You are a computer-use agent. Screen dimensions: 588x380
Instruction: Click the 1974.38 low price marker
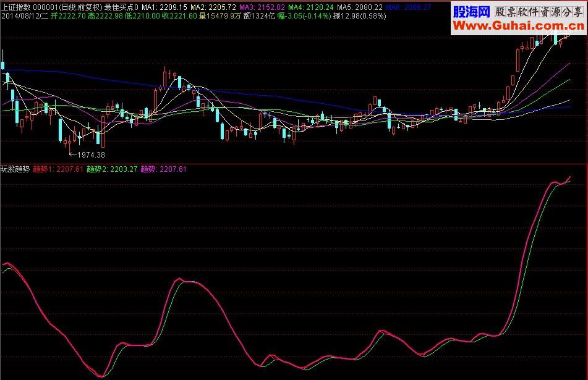[x=87, y=154]
